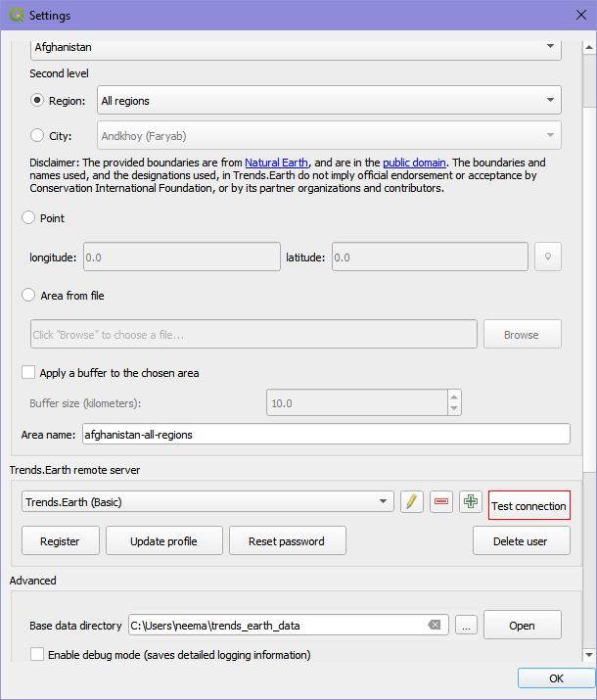Click Delete user button
The width and height of the screenshot is (597, 700).
click(x=521, y=540)
